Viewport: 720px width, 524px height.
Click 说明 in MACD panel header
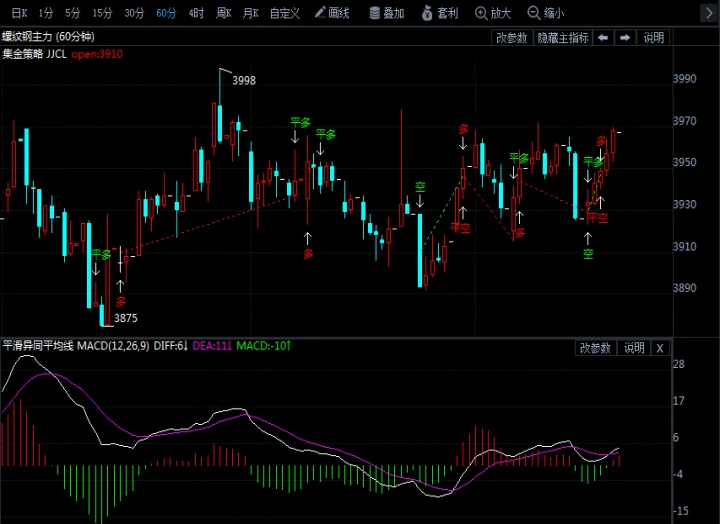[634, 348]
